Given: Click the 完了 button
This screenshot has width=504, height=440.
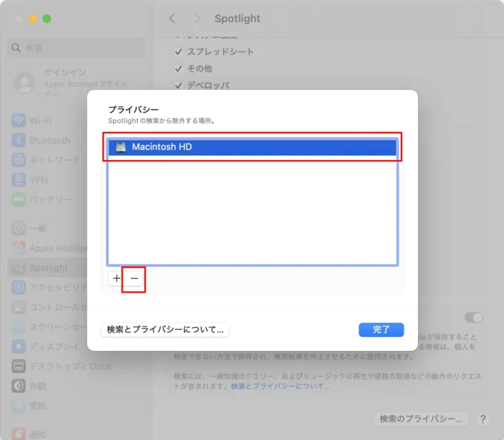Looking at the screenshot, I should coord(381,330).
